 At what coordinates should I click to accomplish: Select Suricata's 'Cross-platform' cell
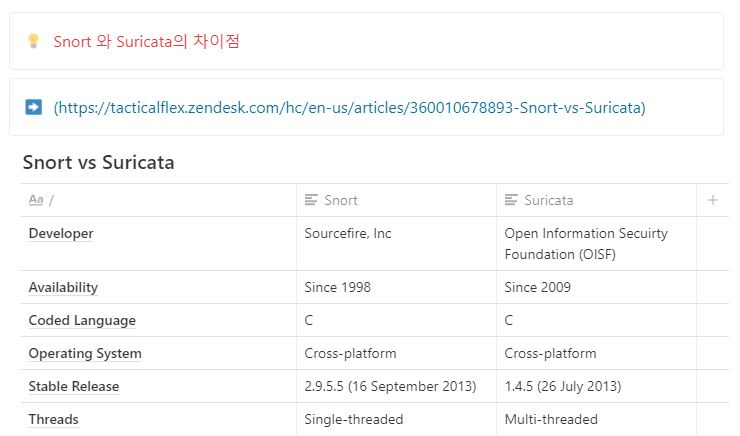click(597, 353)
